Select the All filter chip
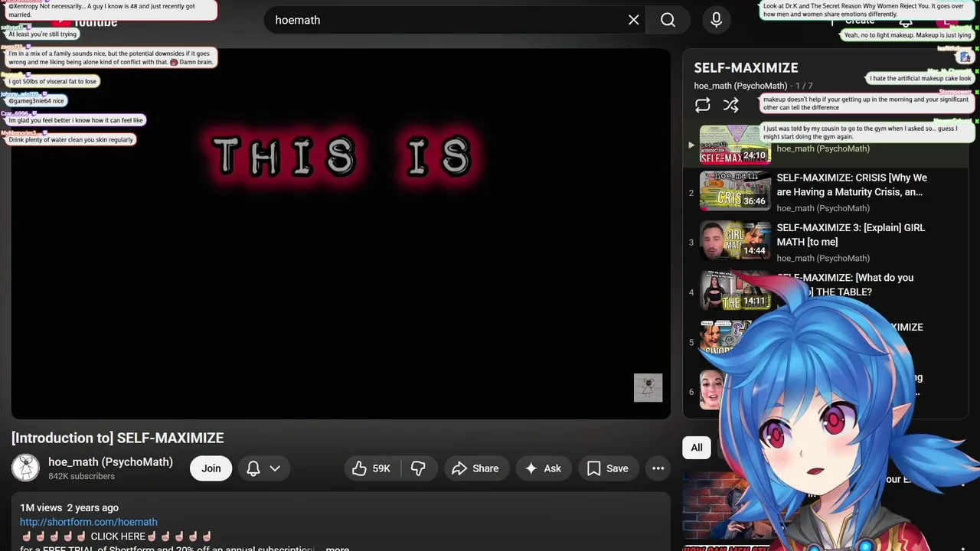This screenshot has height=551, width=980. [697, 448]
